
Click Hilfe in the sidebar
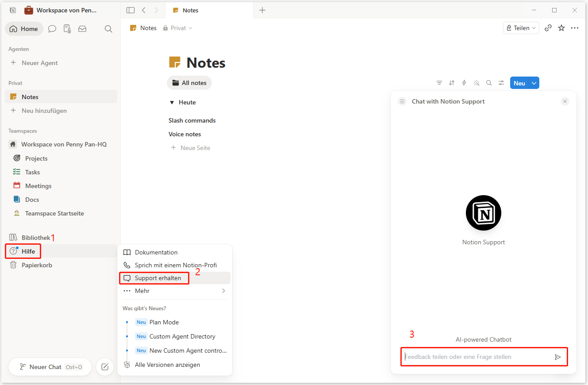coord(61,251)
